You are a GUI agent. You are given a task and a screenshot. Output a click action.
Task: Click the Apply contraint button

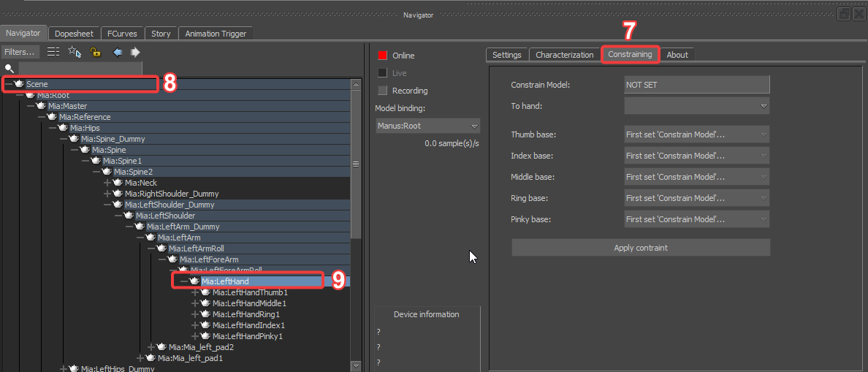pyautogui.click(x=640, y=248)
